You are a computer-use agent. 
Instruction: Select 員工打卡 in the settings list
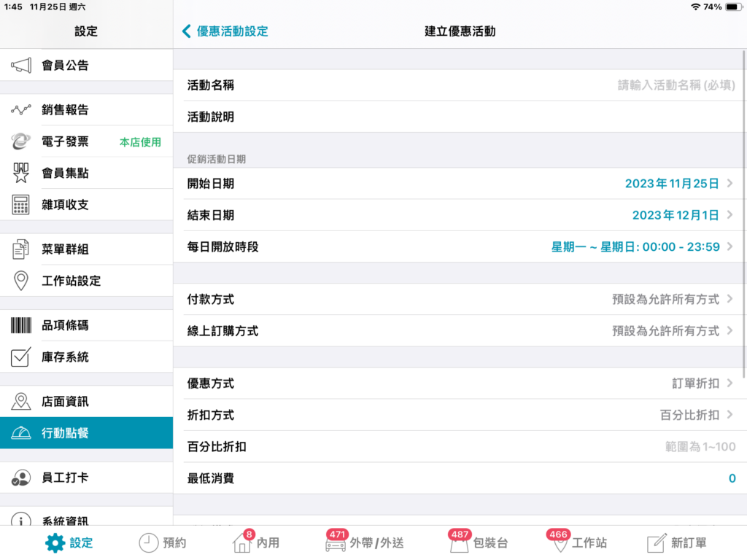click(86, 478)
